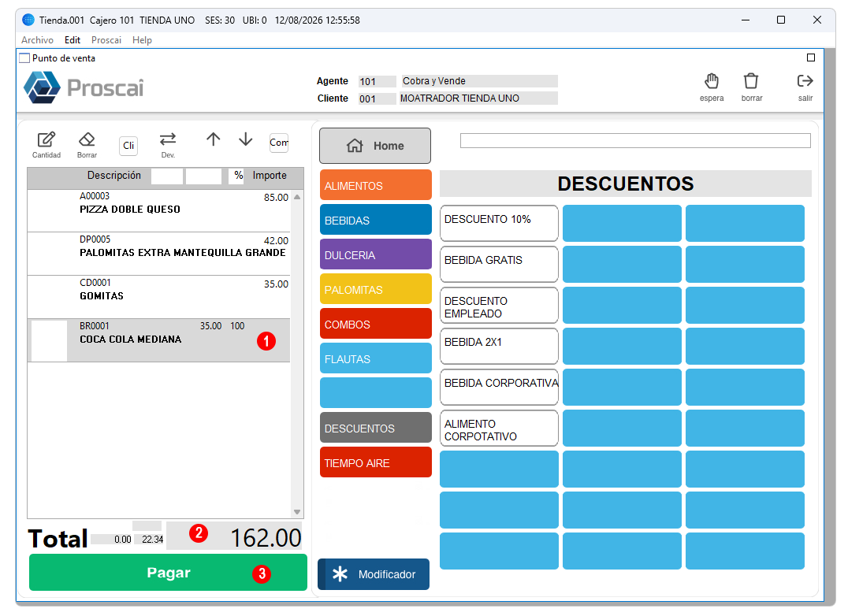The width and height of the screenshot is (848, 616).
Task: Click the espera hand icon
Action: pyautogui.click(x=712, y=81)
